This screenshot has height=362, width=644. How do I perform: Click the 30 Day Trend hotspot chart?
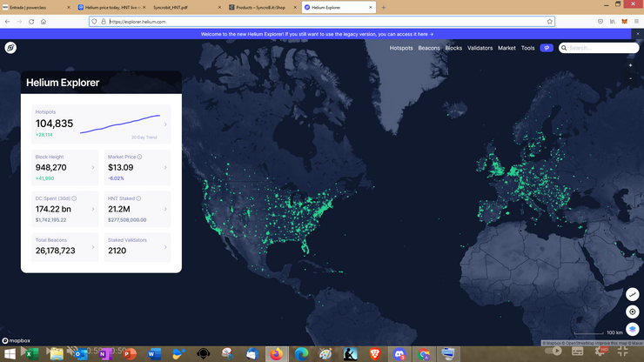[x=120, y=124]
